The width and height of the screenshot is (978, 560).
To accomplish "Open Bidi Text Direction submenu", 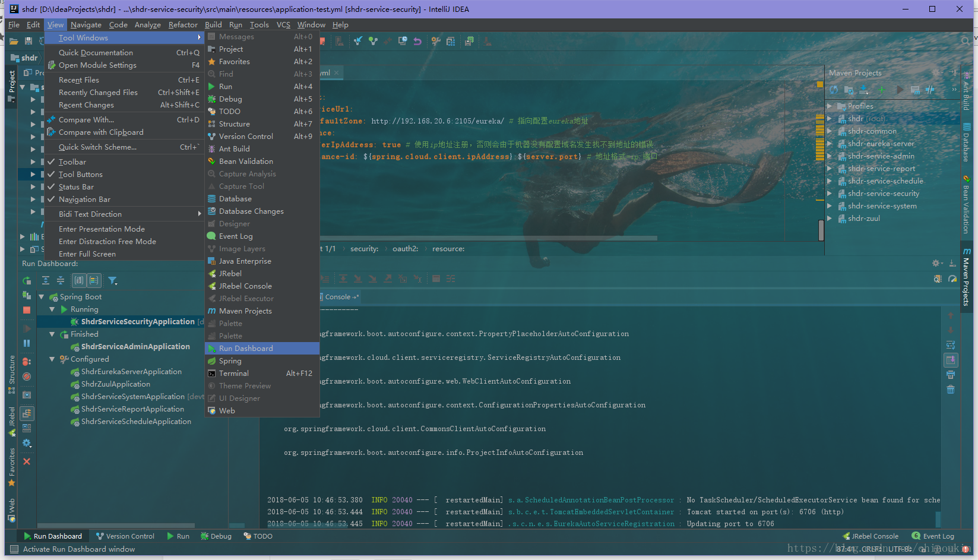I will 125,214.
